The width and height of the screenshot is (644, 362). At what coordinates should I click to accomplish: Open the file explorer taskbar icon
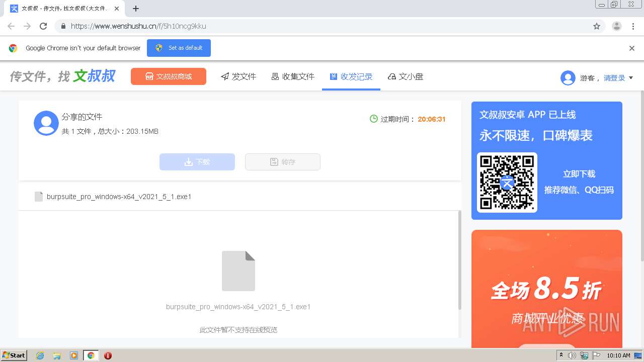57,355
